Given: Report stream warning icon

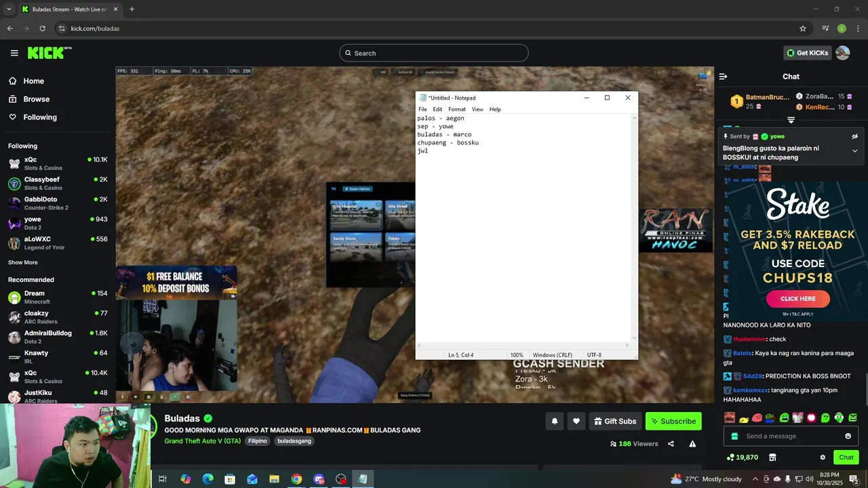Looking at the screenshot, I should (x=692, y=444).
